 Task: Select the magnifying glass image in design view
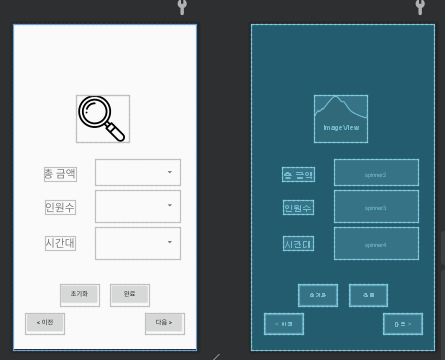pyautogui.click(x=103, y=119)
